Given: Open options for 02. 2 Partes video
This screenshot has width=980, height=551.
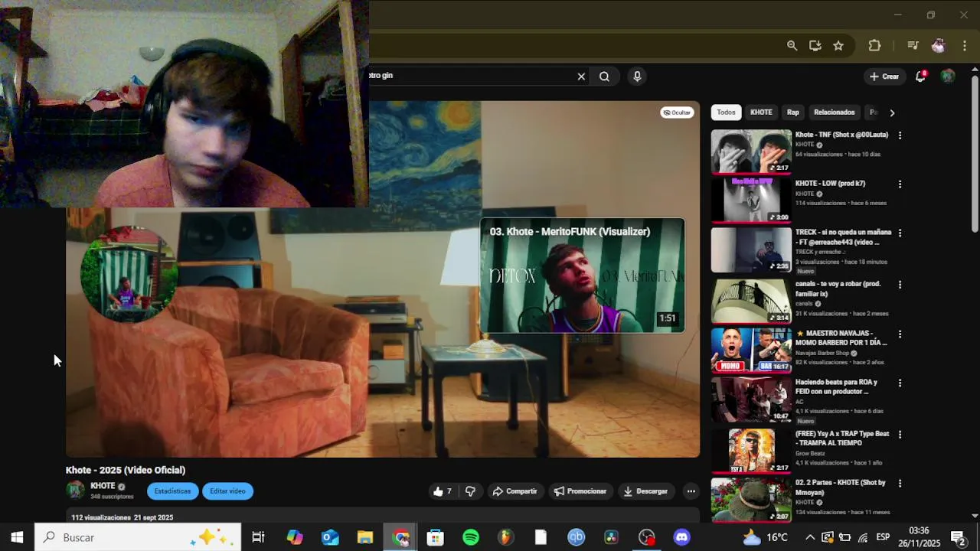Looking at the screenshot, I should coord(900,484).
